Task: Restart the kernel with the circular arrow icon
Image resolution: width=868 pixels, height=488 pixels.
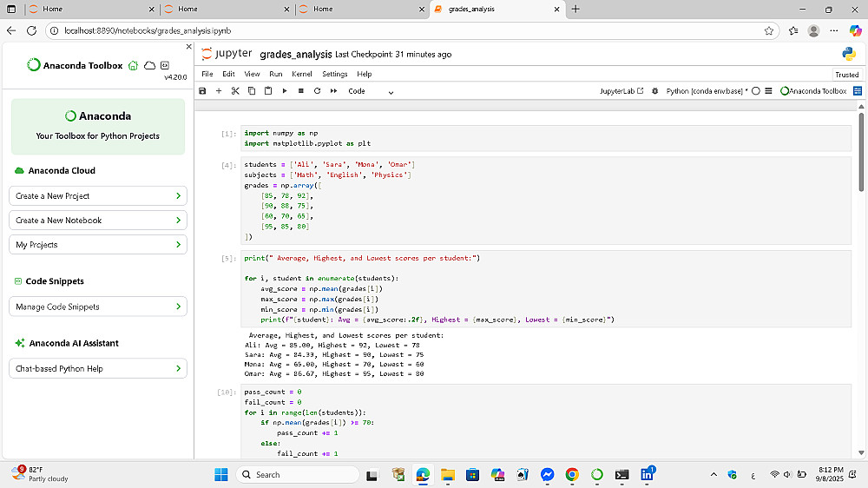Action: (317, 91)
